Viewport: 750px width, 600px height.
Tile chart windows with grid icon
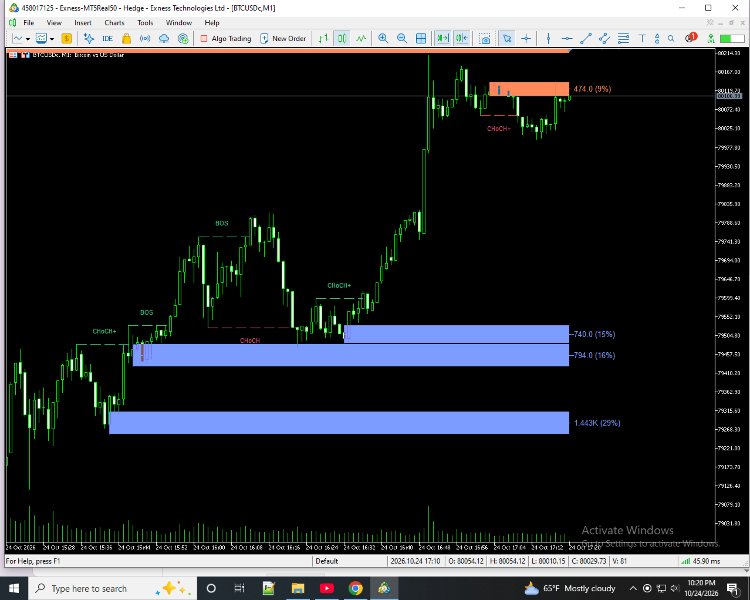(421, 39)
